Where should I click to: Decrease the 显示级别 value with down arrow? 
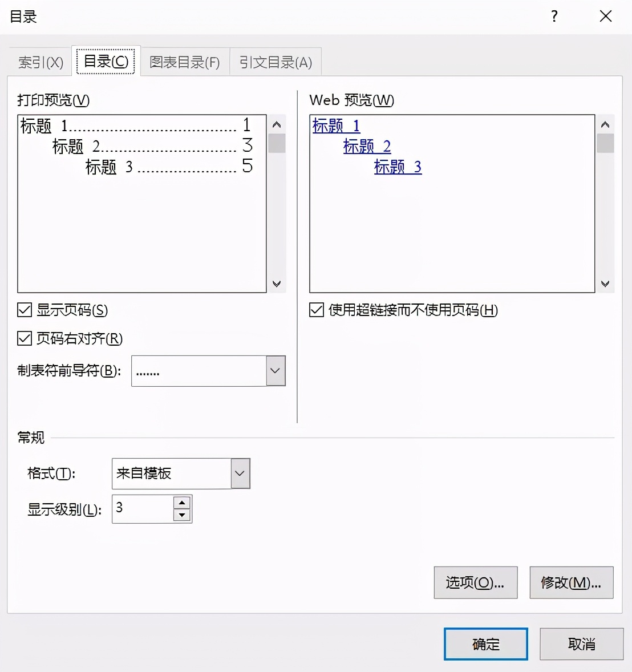(182, 515)
